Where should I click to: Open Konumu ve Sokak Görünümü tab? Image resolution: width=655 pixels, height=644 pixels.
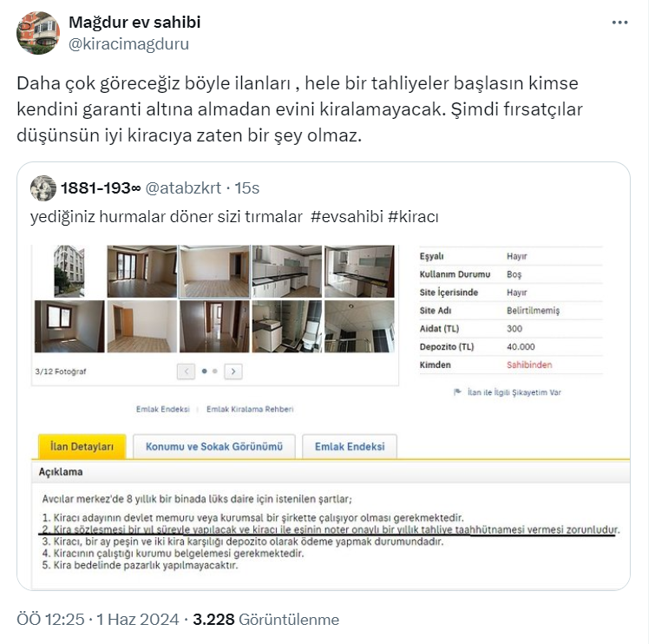click(x=214, y=447)
